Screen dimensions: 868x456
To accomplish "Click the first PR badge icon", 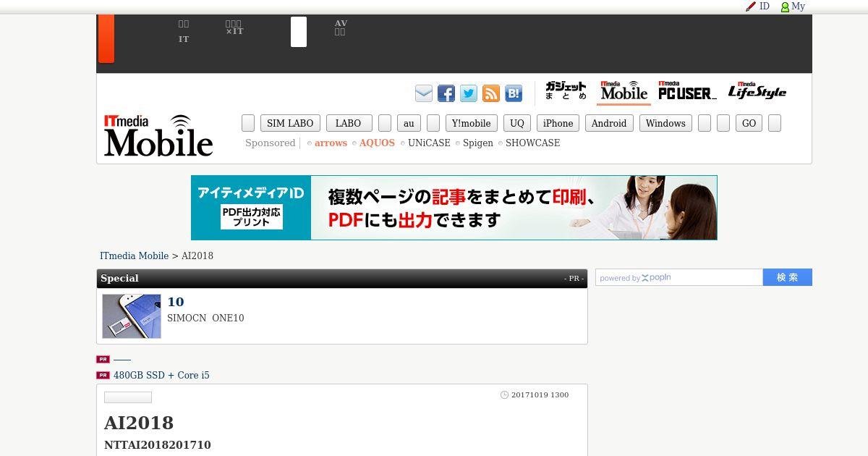I will click(x=103, y=360).
